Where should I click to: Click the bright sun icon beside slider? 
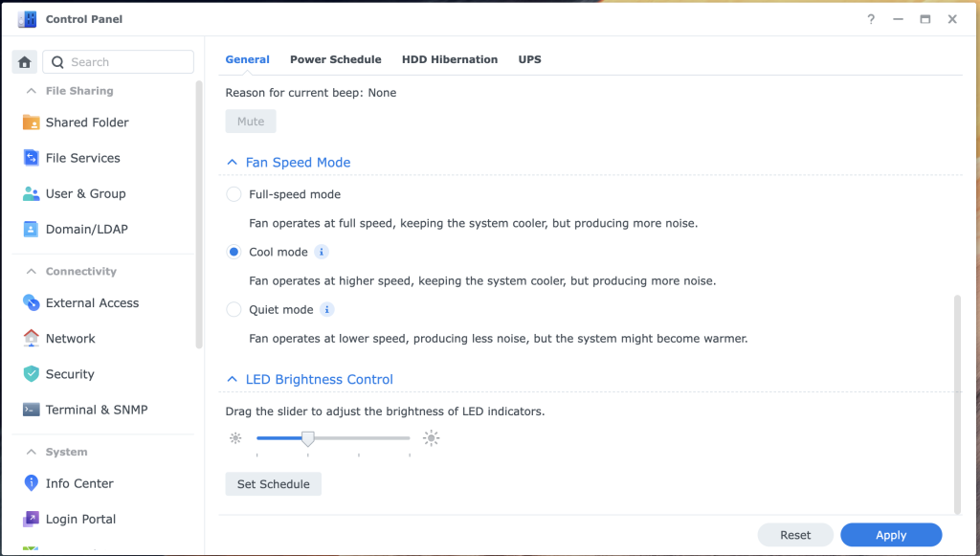[432, 438]
